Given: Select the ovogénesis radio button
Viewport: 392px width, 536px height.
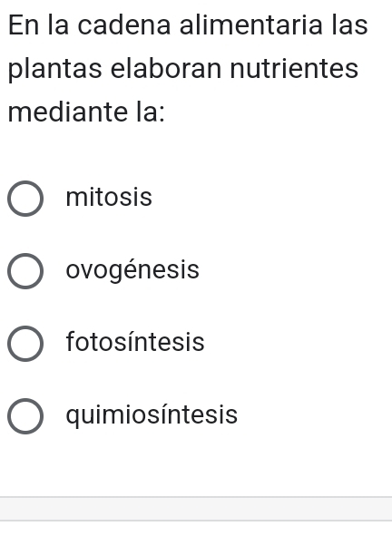Looking at the screenshot, I should [25, 271].
